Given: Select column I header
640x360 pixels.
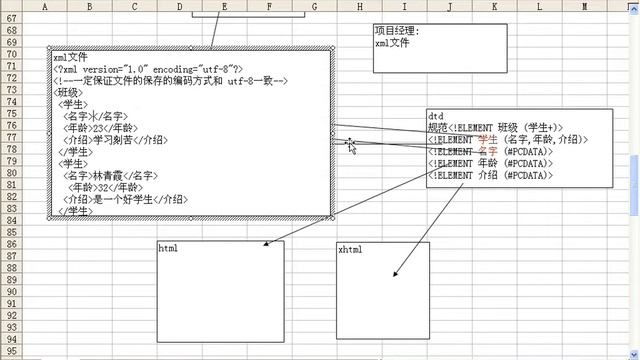Looking at the screenshot, I should coord(404,6).
